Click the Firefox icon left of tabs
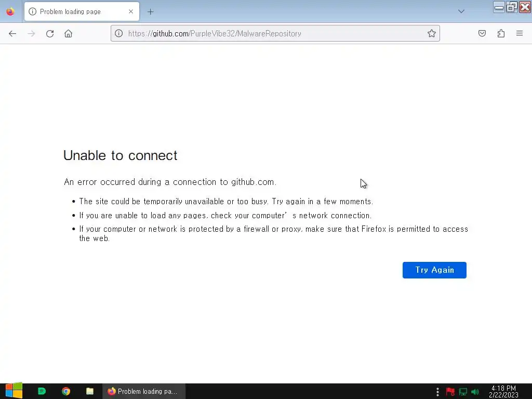The height and width of the screenshot is (399, 532). 10,11
